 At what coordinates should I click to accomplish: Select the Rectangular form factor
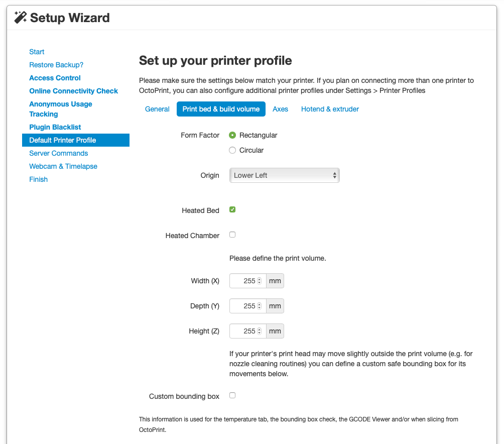(x=232, y=135)
